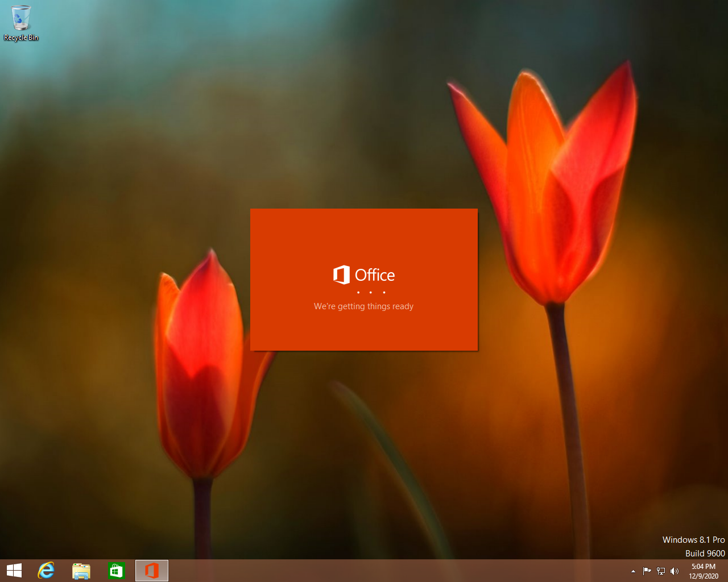Launch Internet Explorer from the taskbar
The width and height of the screenshot is (728, 582).
point(46,571)
